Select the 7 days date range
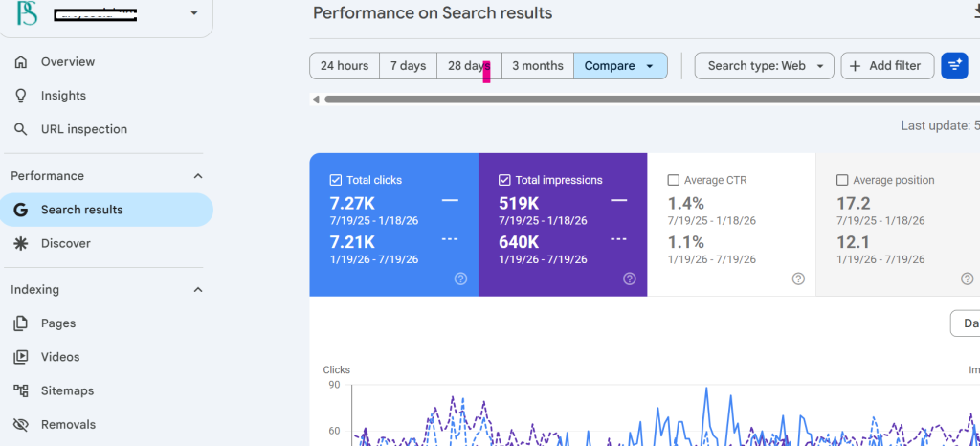The image size is (980, 446). [x=408, y=66]
